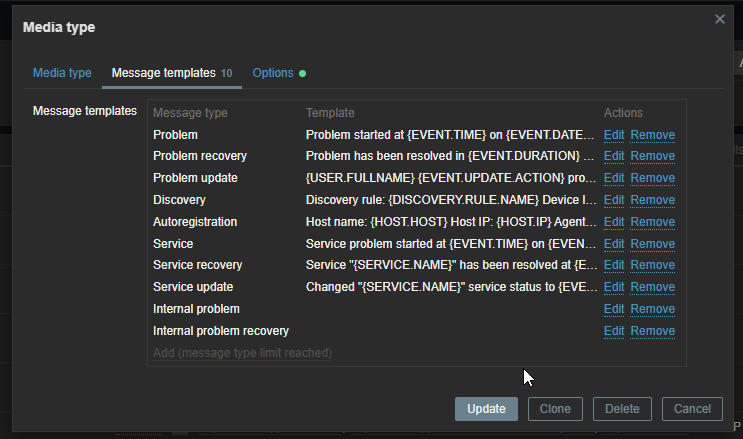Remove the Internal problem template
The width and height of the screenshot is (743, 439).
652,309
